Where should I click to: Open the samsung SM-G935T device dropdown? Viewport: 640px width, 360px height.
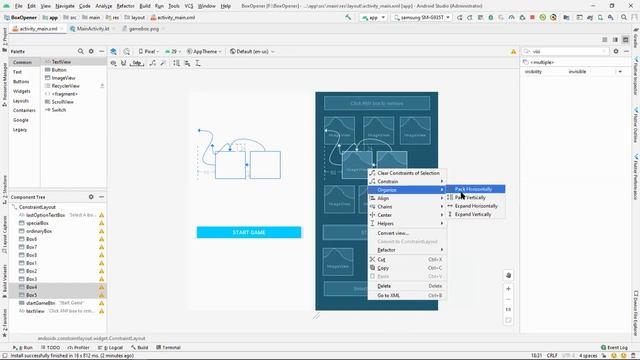click(422, 18)
